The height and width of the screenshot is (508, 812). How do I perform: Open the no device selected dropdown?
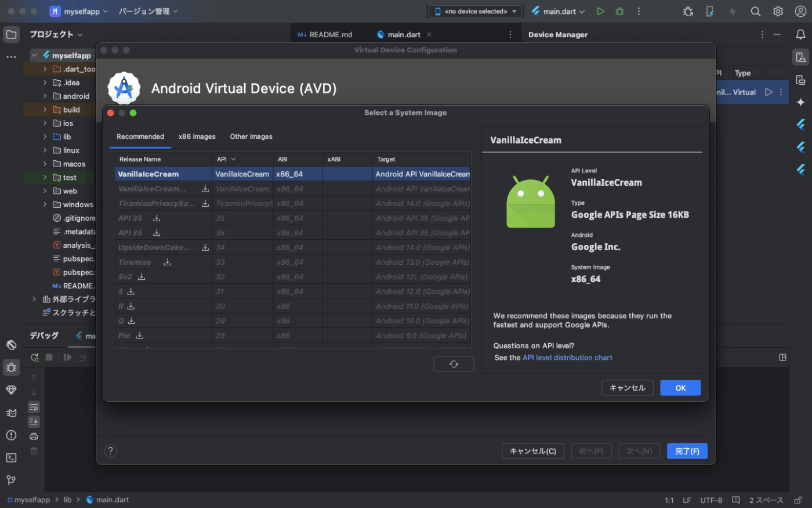tap(476, 11)
